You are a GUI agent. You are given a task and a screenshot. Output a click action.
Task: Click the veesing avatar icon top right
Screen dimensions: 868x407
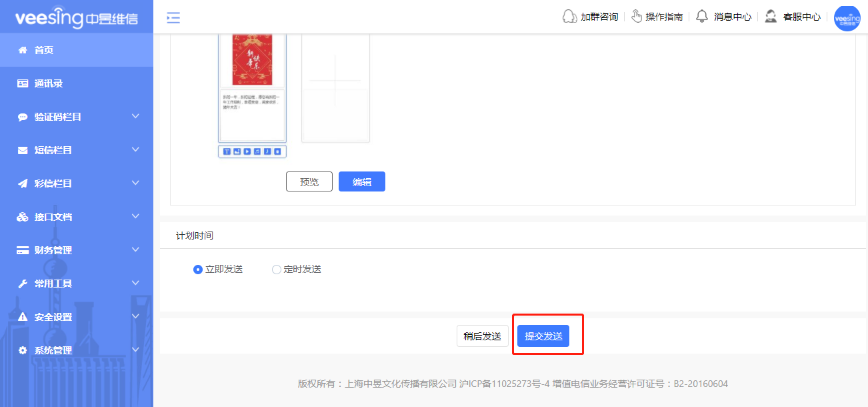[847, 18]
